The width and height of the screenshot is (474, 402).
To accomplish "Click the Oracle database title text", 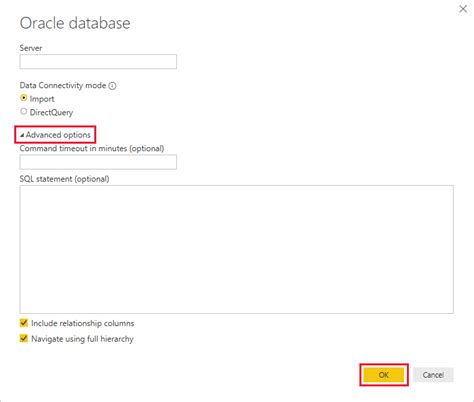I will [x=75, y=23].
